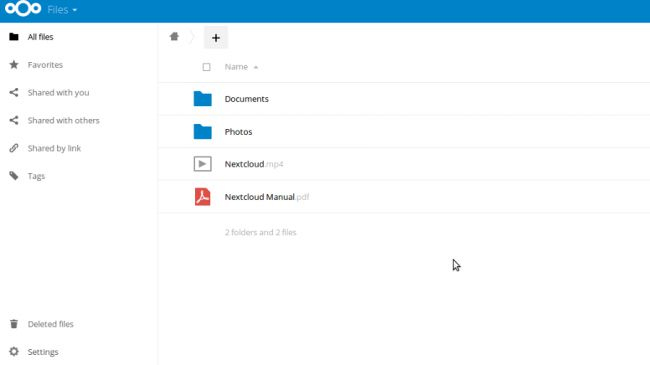Click the Photos folder icon

click(x=203, y=131)
